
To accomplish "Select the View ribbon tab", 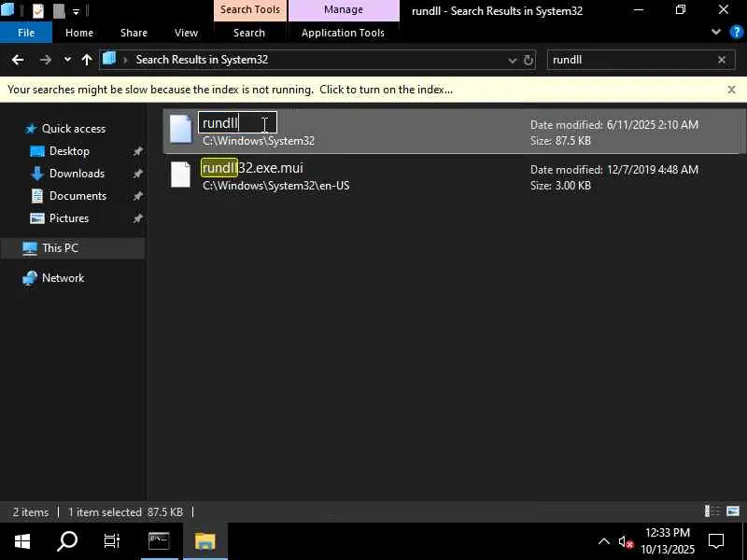I will [186, 33].
